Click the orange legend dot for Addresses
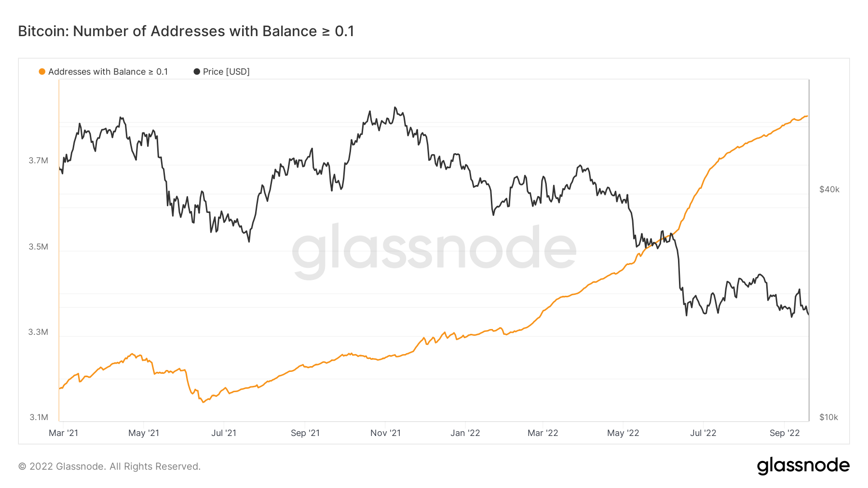This screenshot has width=868, height=488. (42, 72)
